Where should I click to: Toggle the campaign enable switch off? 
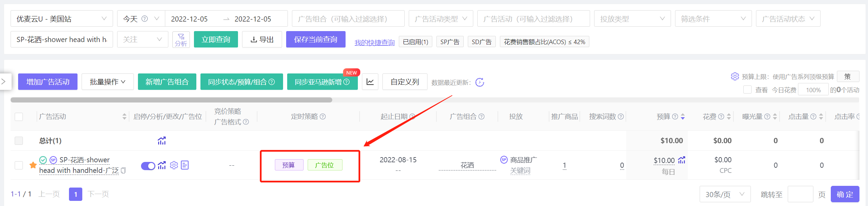[x=148, y=166]
